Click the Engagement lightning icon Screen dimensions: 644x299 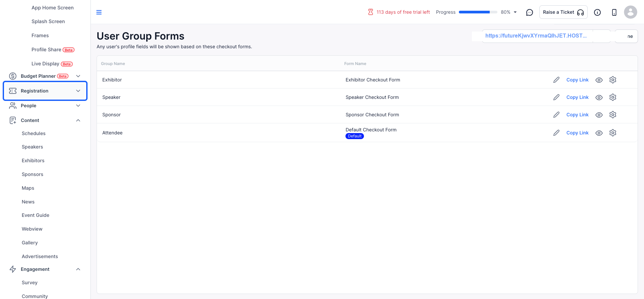[x=13, y=269]
